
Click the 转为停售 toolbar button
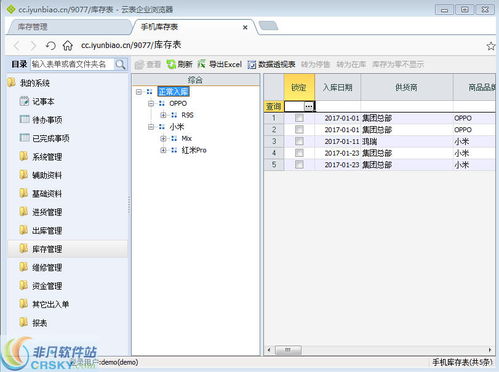pyautogui.click(x=315, y=64)
